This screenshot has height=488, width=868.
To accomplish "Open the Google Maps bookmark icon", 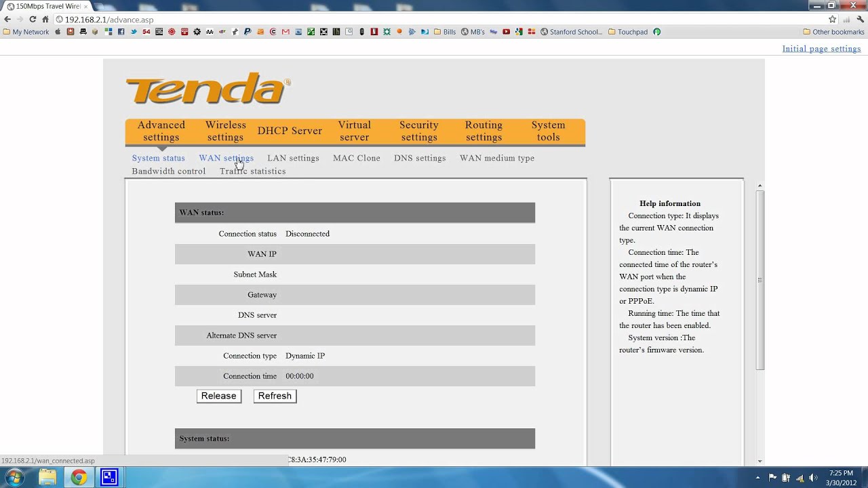I will tap(519, 32).
